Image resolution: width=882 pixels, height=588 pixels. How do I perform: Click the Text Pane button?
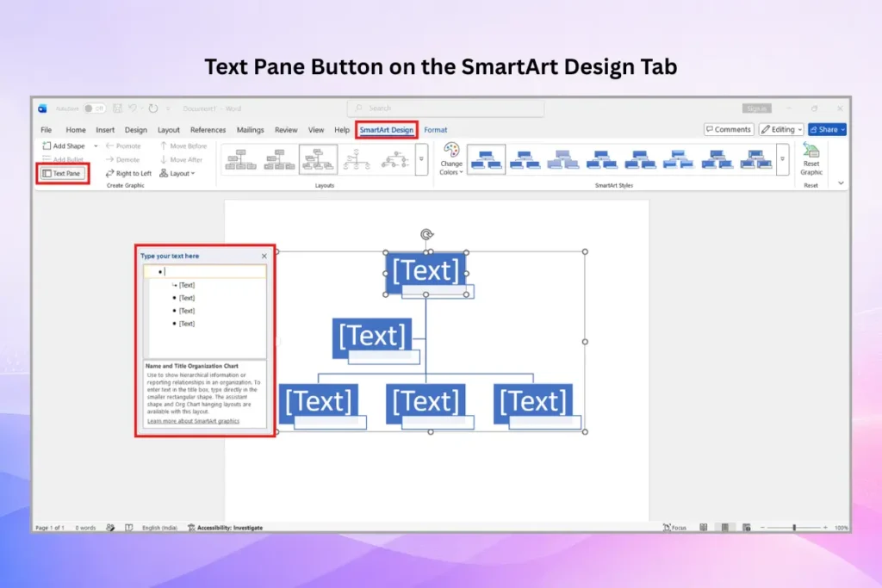coord(62,173)
